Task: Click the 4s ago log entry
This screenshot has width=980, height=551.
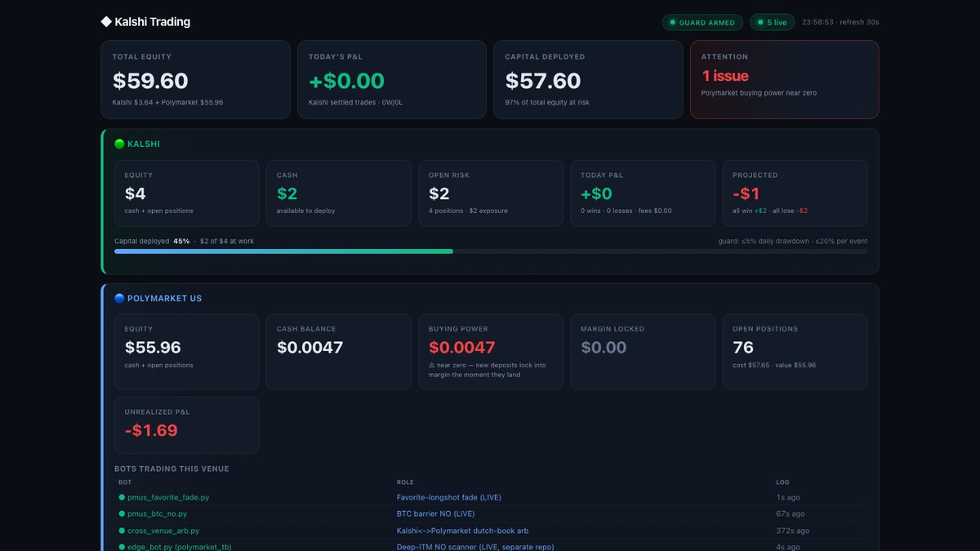Action: pos(788,547)
